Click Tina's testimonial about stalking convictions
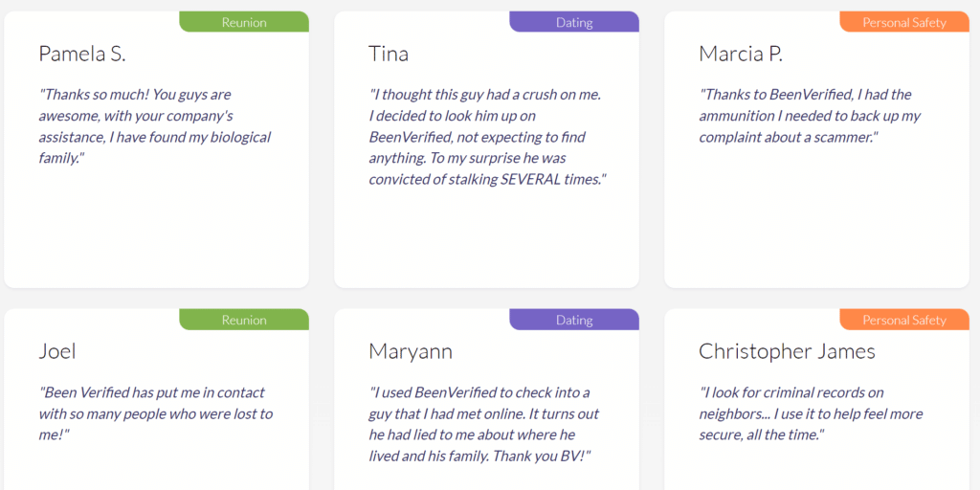Screen dimensions: 980x490 pyautogui.click(x=487, y=137)
